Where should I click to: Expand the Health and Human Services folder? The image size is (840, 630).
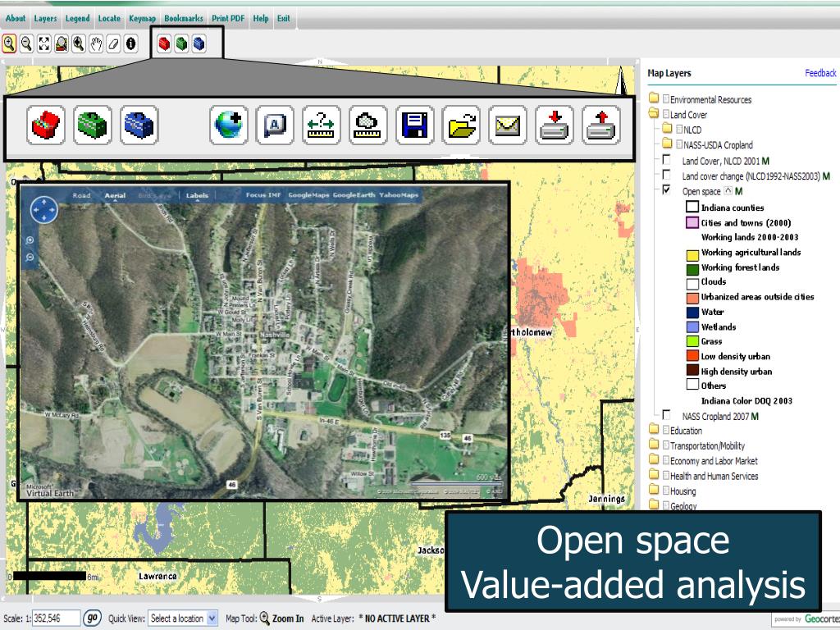pos(654,475)
